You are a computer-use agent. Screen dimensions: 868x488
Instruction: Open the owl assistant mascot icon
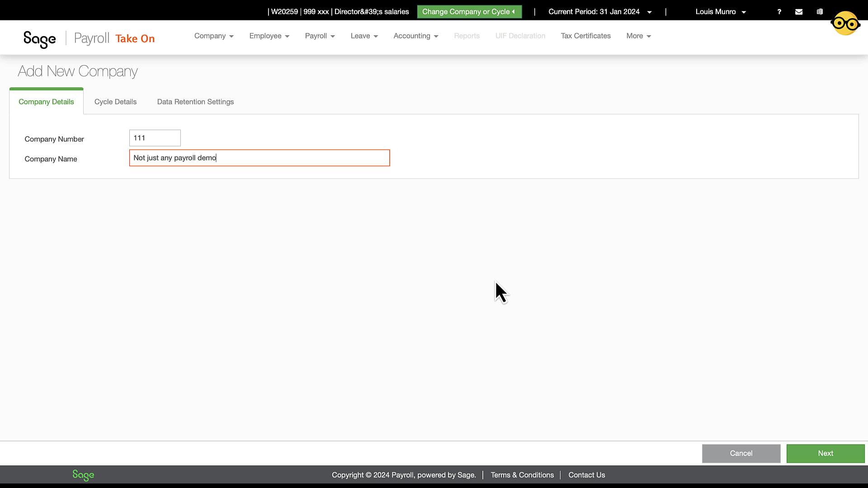pyautogui.click(x=845, y=23)
